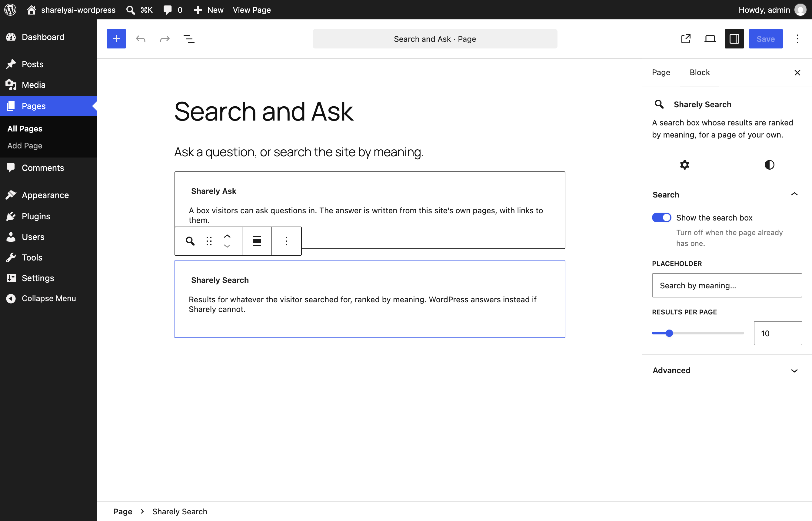Click the Placeholder text input
Image resolution: width=812 pixels, height=521 pixels.
pyautogui.click(x=727, y=285)
